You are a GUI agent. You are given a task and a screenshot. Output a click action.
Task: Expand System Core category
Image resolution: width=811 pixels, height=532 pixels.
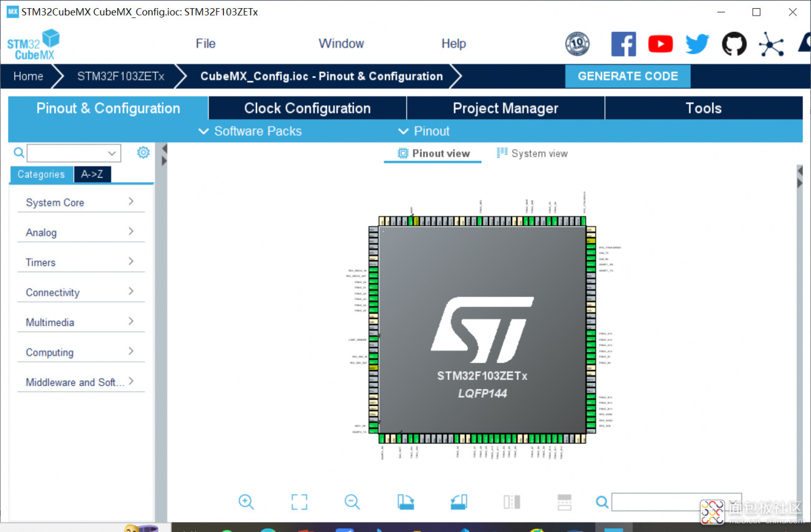(81, 202)
